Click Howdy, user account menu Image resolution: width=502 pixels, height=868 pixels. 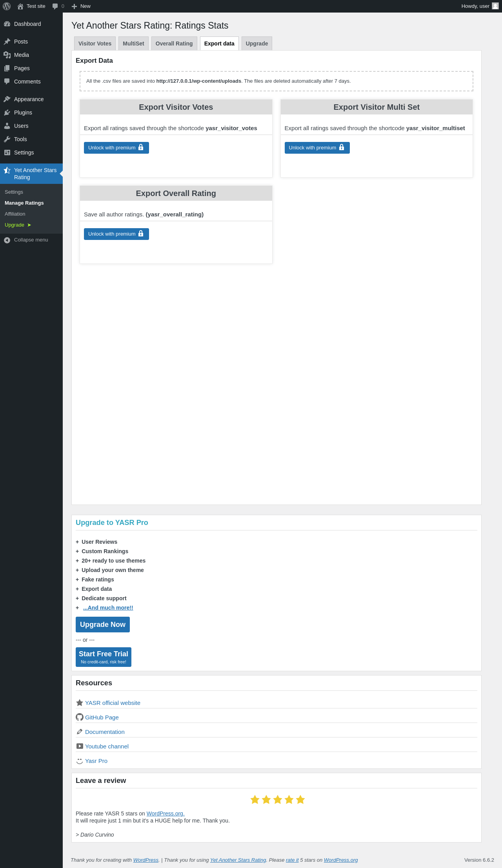[x=480, y=6]
